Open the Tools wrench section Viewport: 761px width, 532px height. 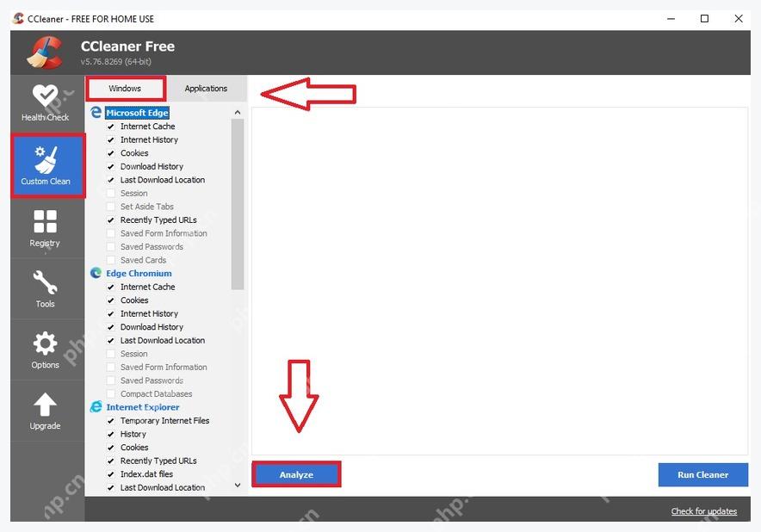click(45, 289)
